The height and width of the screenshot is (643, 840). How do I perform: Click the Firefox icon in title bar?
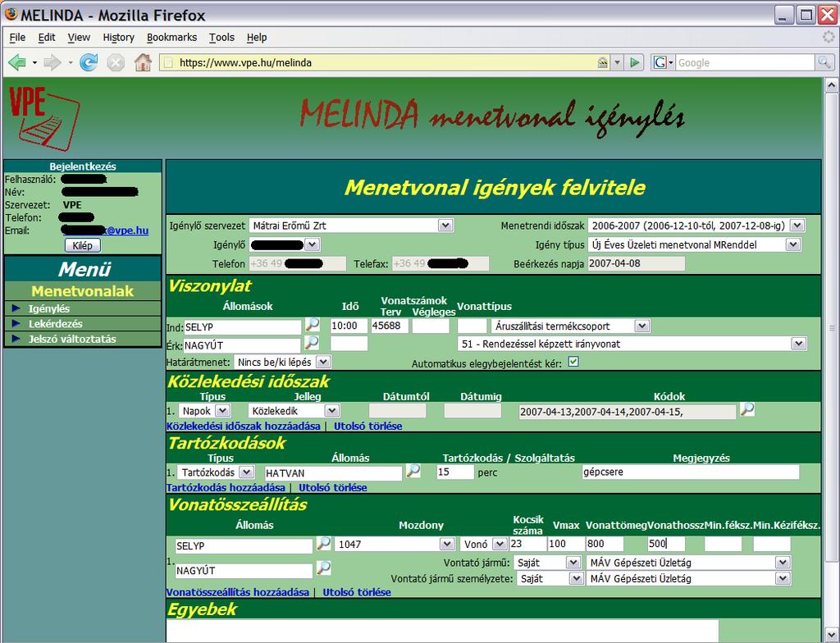pyautogui.click(x=11, y=14)
